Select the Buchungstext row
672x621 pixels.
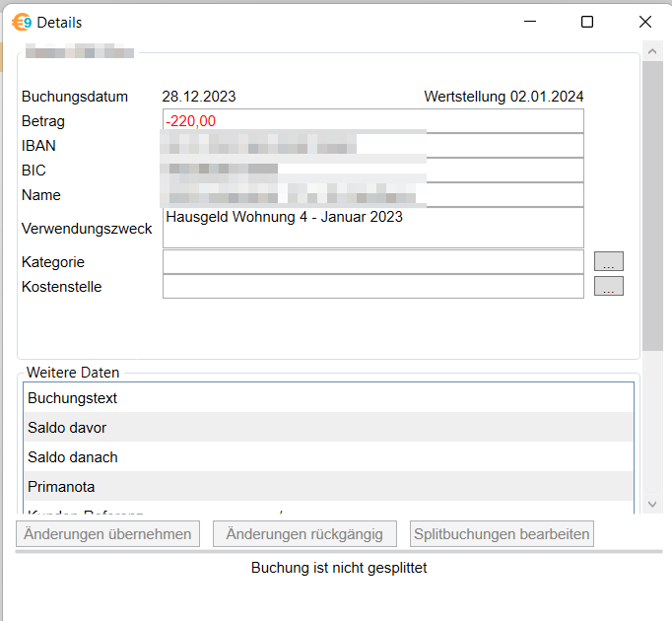click(328, 398)
